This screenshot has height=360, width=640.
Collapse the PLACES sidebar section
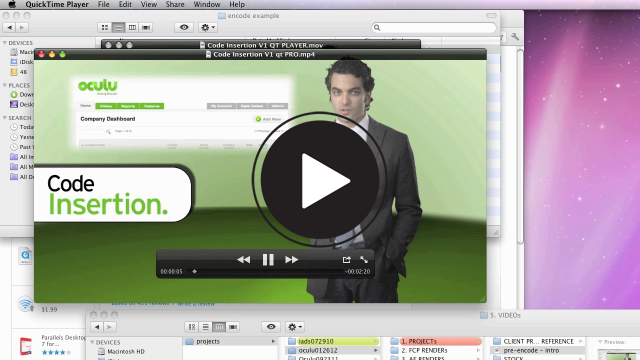5,85
